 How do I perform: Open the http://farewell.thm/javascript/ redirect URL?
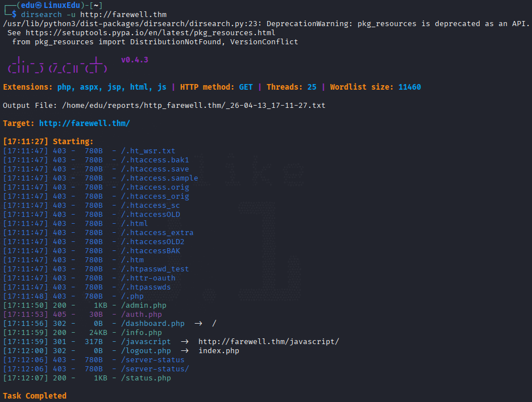tap(269, 342)
